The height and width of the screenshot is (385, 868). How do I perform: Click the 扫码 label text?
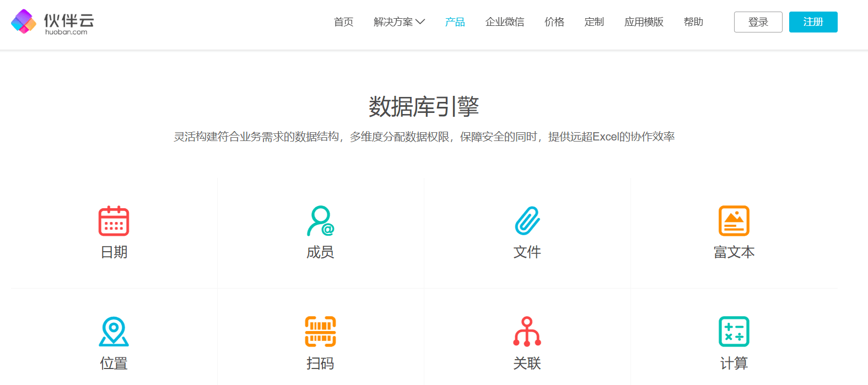click(x=321, y=364)
